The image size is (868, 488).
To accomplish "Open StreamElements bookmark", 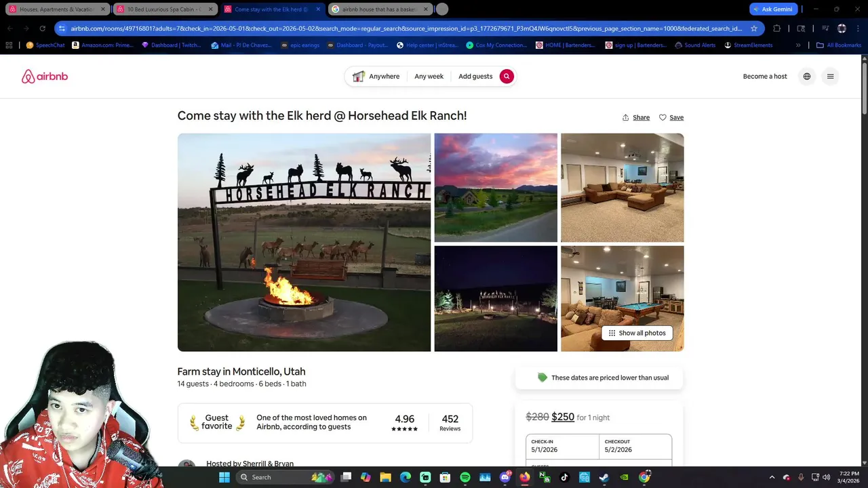I will coord(748,45).
